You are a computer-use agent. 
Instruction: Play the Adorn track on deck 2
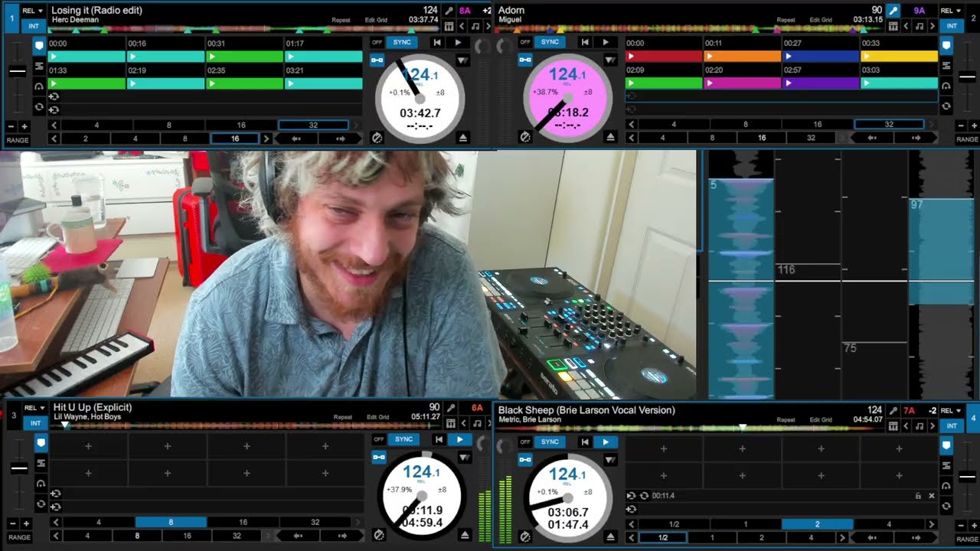606,42
